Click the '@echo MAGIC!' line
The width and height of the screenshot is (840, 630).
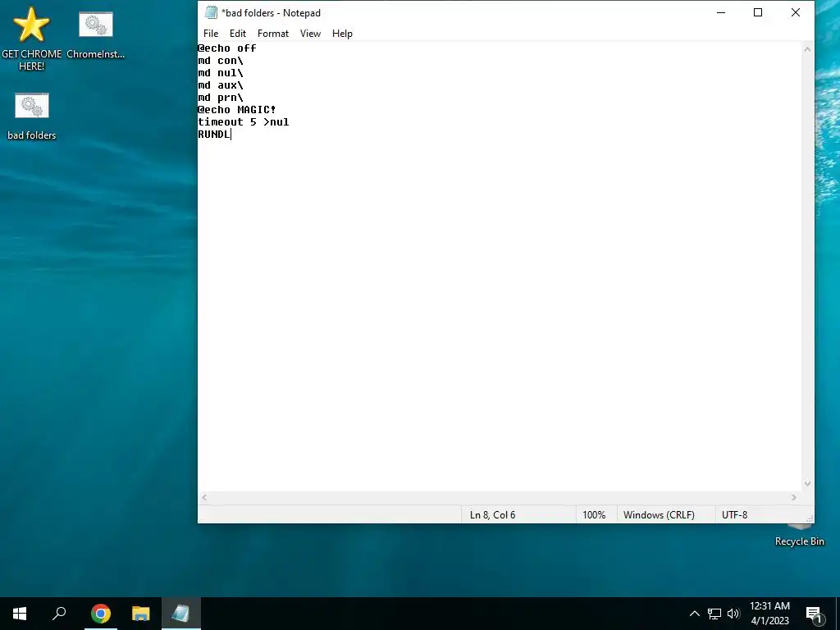coord(237,110)
